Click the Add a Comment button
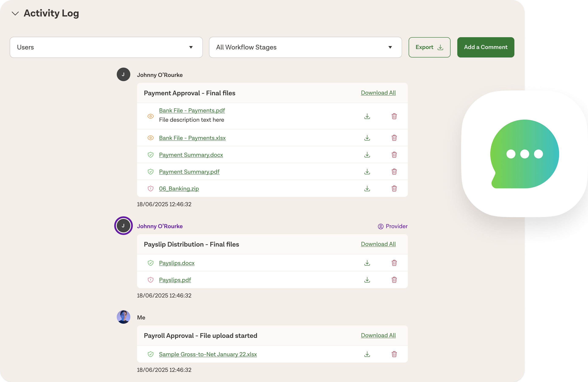 point(485,47)
